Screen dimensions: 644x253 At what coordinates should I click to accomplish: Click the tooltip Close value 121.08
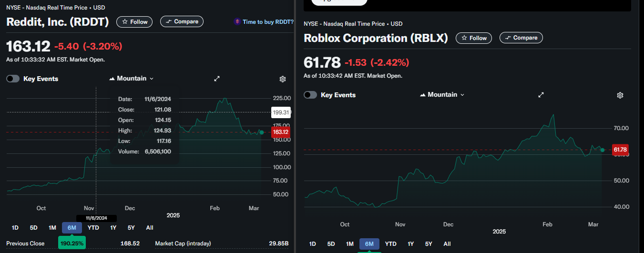click(x=162, y=110)
